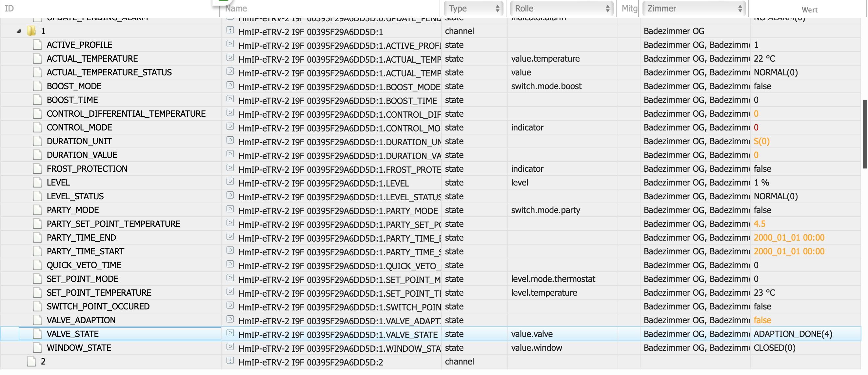This screenshot has width=868, height=375.
Task: Open the Rolle filter dropdown
Action: 561,9
